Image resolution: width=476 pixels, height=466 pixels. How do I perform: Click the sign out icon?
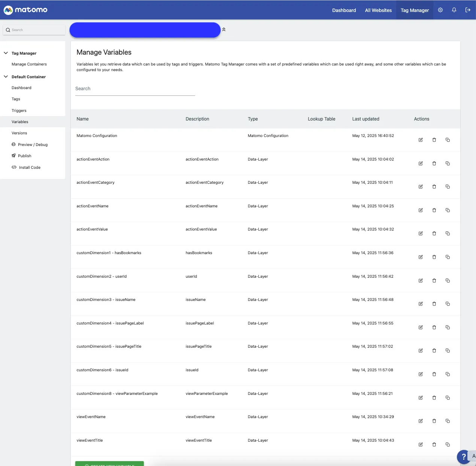[468, 10]
